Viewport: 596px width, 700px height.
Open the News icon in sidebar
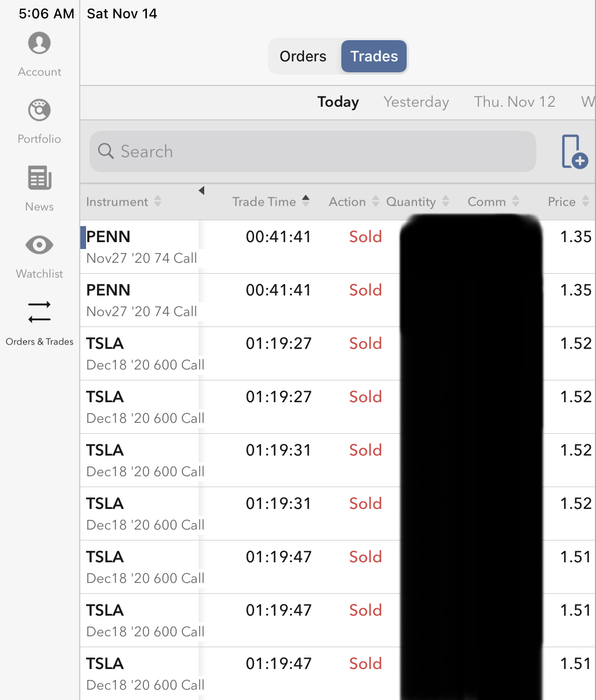(x=40, y=178)
